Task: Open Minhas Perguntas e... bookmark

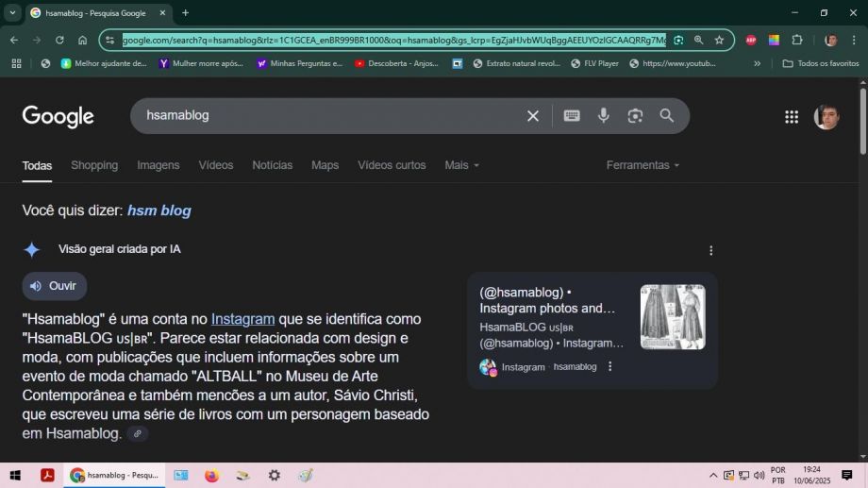Action: tap(299, 63)
